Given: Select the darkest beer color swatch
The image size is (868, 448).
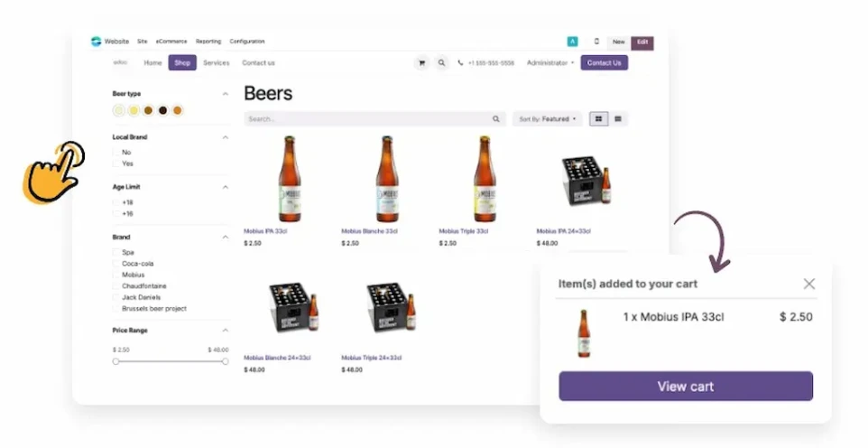Looking at the screenshot, I should coord(162,110).
